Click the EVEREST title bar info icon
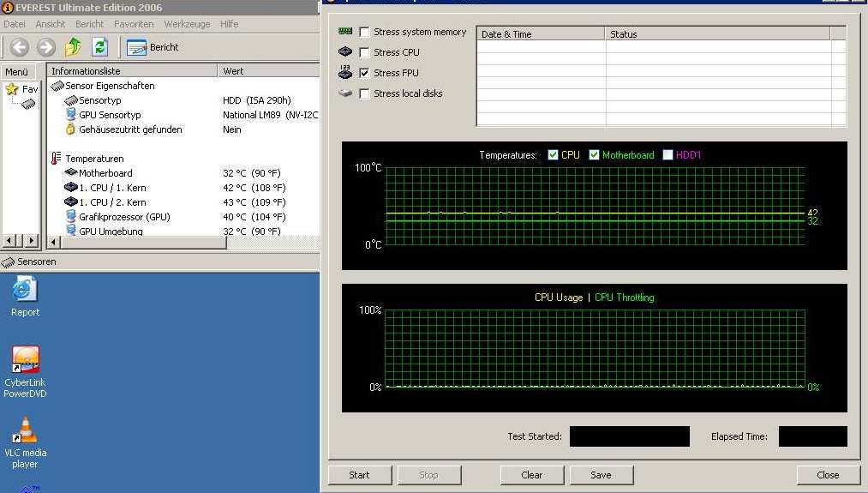Screen dimensions: 868x493 [8, 7]
